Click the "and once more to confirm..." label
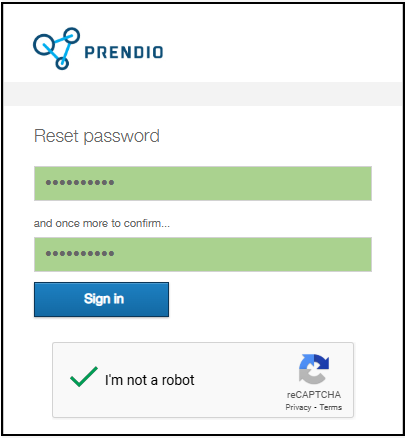 coord(102,223)
